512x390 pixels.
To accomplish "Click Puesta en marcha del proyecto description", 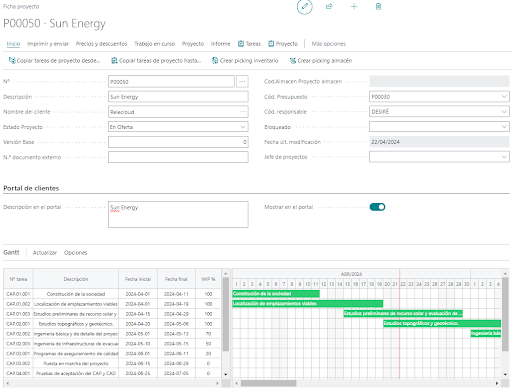I will (76, 363).
